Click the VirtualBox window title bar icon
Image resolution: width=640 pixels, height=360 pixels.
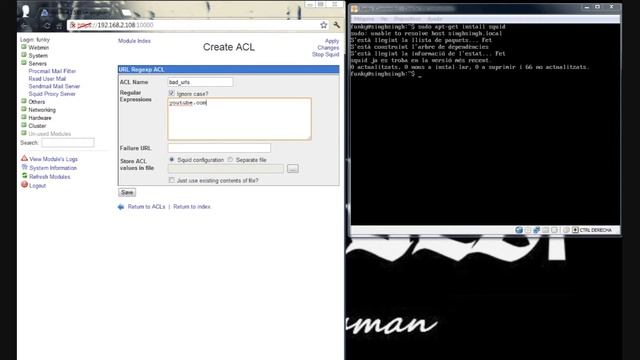pos(355,9)
